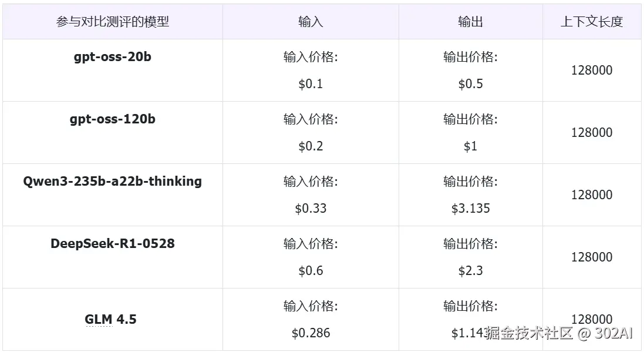The width and height of the screenshot is (644, 352).
Task: Click the $0.1 input price value
Action: [311, 84]
